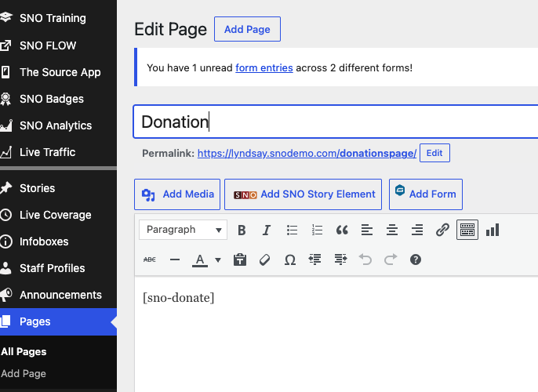Image resolution: width=538 pixels, height=392 pixels.
Task: Align text center
Action: 392,230
